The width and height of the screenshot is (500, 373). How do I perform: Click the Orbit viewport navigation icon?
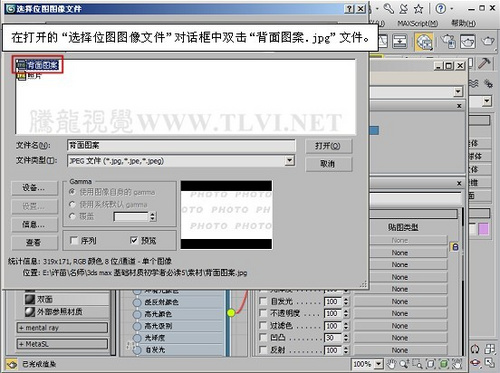coord(475,363)
